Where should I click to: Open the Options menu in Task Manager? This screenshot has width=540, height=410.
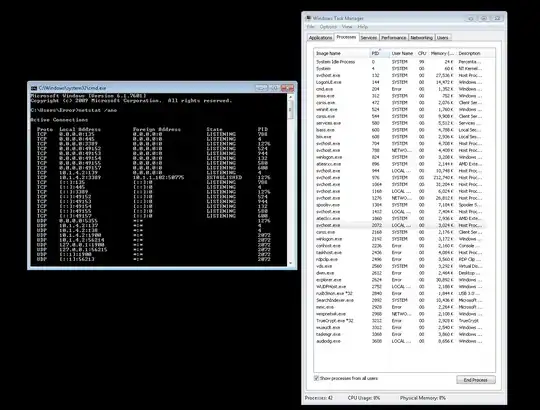(x=328, y=27)
